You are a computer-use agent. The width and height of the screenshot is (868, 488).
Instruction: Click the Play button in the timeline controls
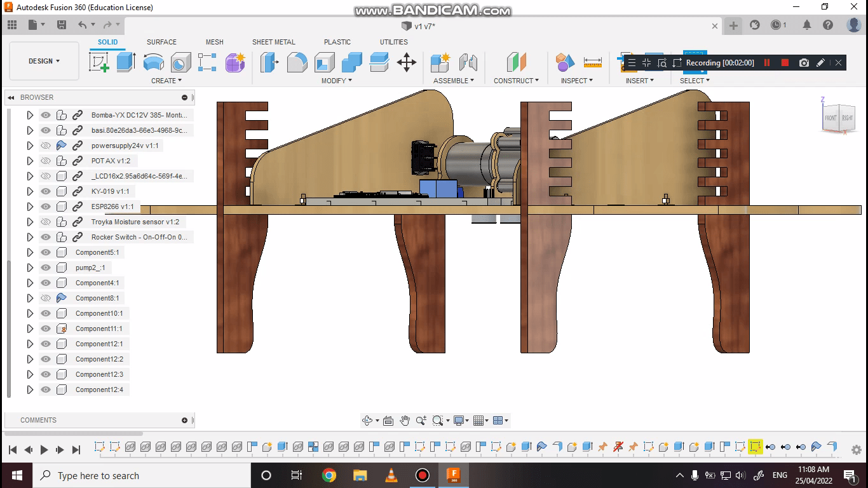(x=44, y=449)
